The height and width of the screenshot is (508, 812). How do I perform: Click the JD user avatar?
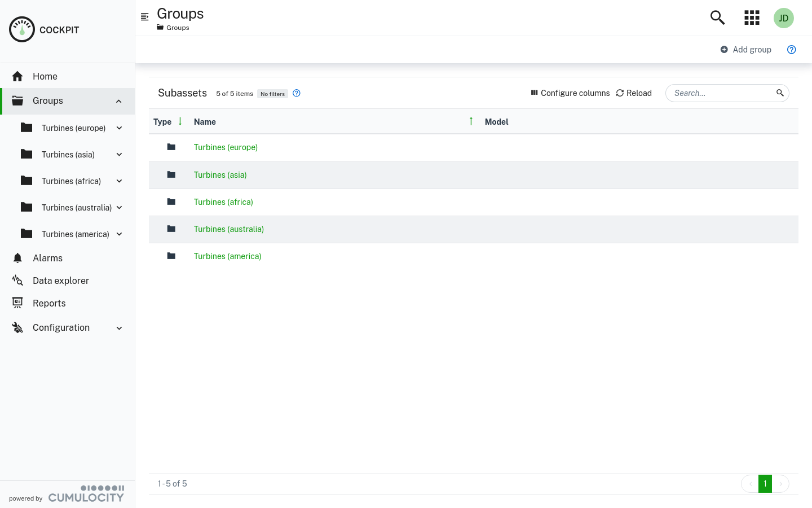coord(783,18)
